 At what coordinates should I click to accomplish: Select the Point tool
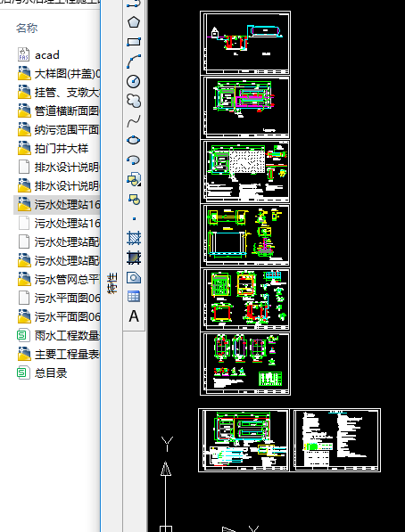click(x=134, y=219)
